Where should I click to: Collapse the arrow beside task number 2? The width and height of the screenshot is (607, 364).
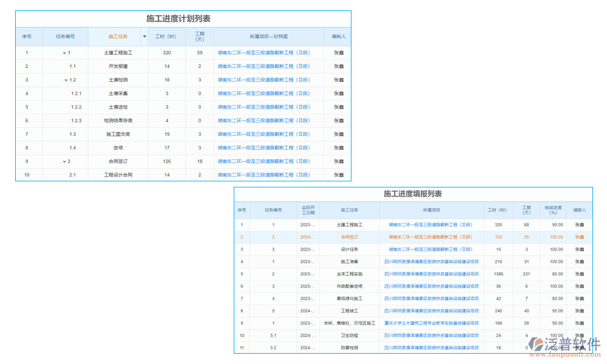[x=64, y=162]
